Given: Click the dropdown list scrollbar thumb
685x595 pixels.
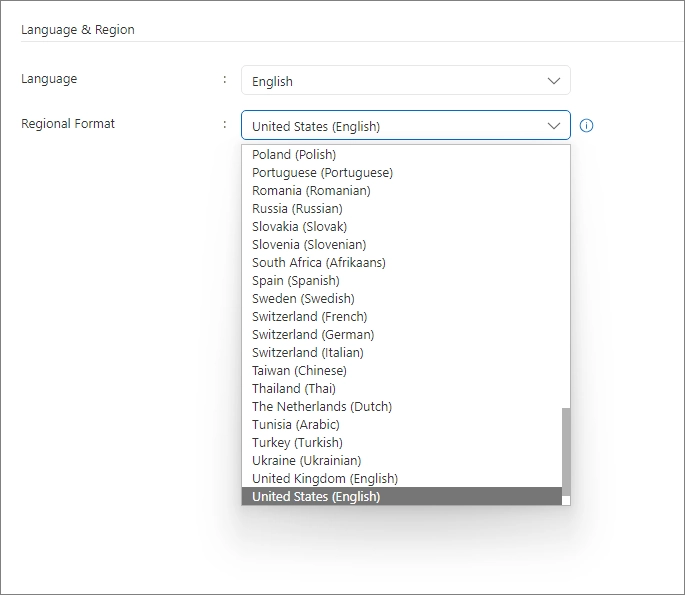Looking at the screenshot, I should 566,450.
